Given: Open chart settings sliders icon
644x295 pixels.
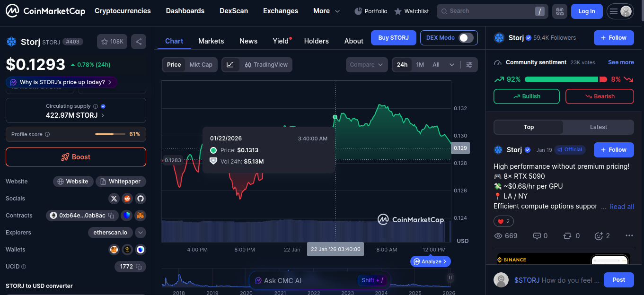Looking at the screenshot, I should 469,65.
